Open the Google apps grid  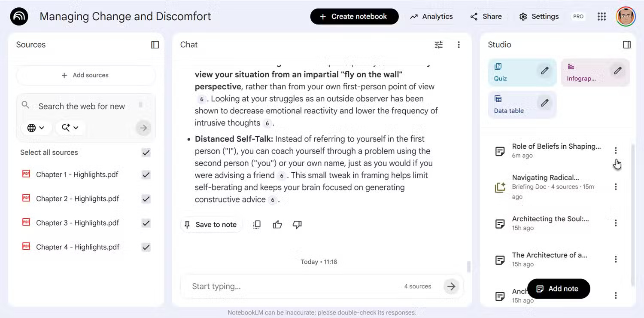(601, 17)
